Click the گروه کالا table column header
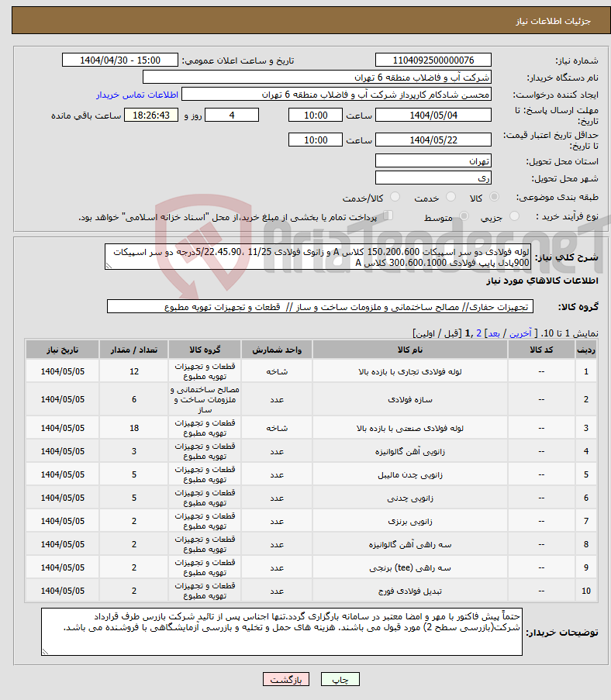 205,350
